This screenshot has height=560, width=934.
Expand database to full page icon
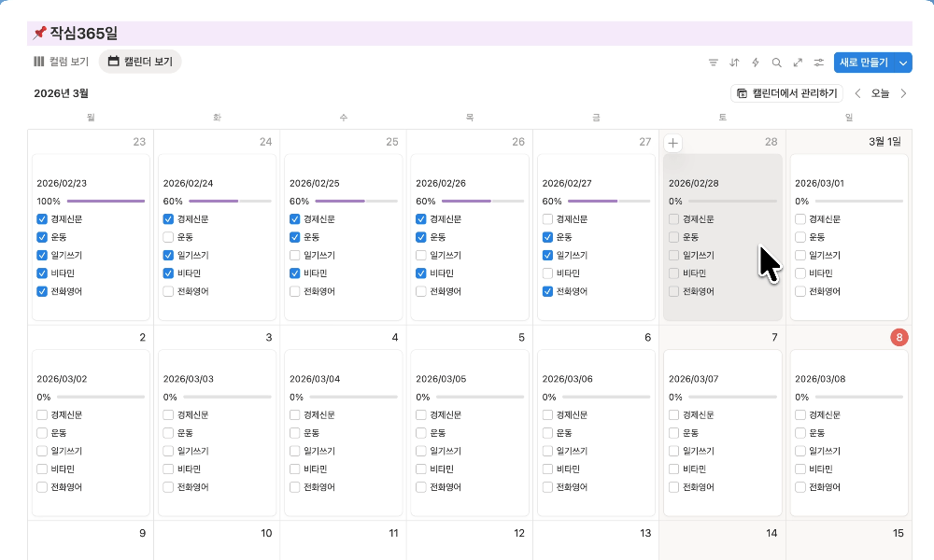[798, 63]
